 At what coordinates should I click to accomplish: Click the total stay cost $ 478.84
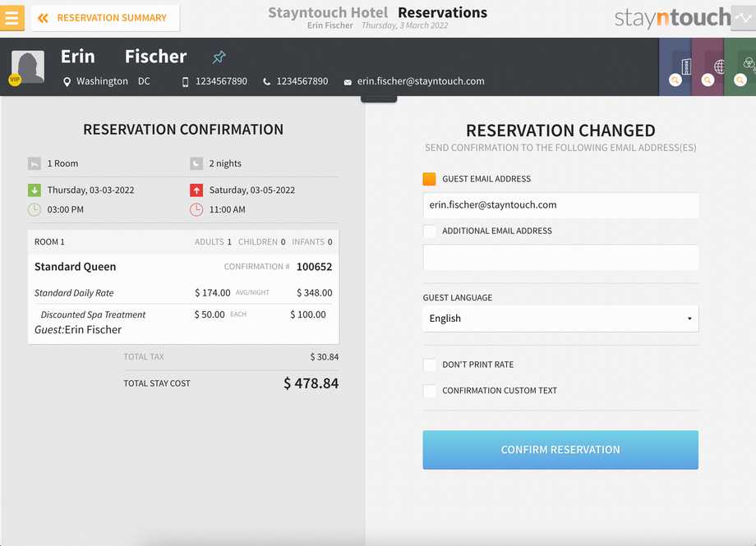(311, 383)
